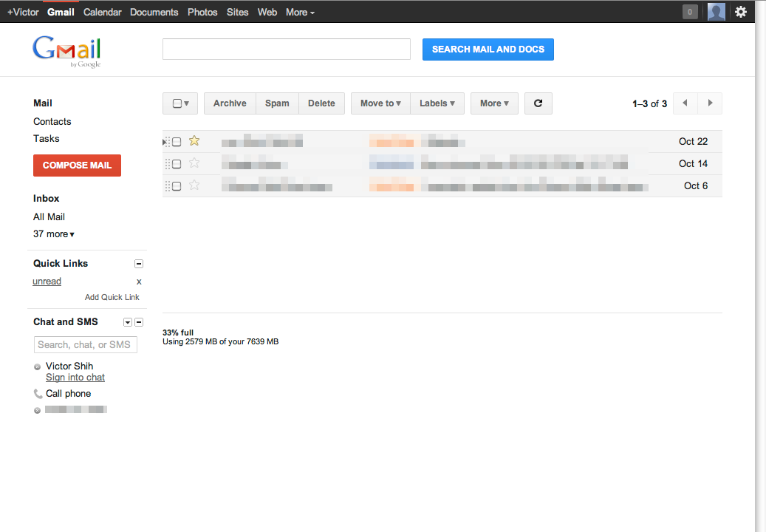Open Web in the top bar
The width and height of the screenshot is (766, 532).
pos(267,13)
